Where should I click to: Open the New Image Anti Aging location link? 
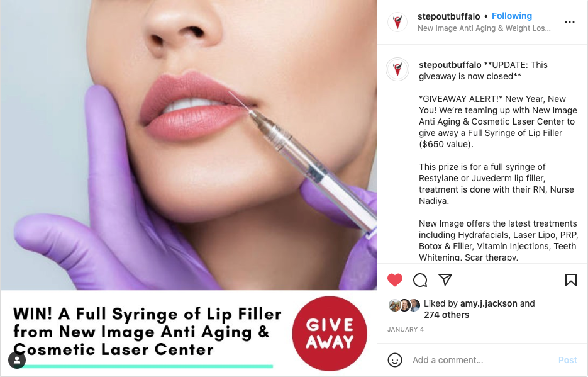pyautogui.click(x=484, y=28)
